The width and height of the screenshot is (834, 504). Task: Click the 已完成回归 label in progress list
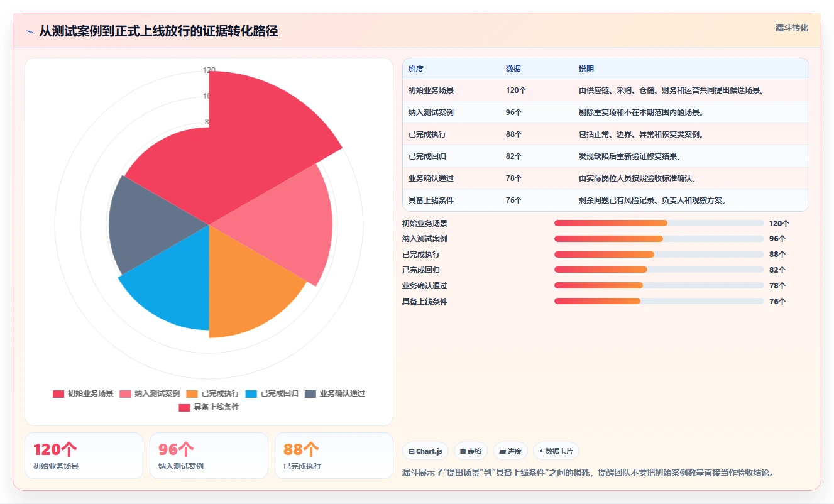coord(421,270)
